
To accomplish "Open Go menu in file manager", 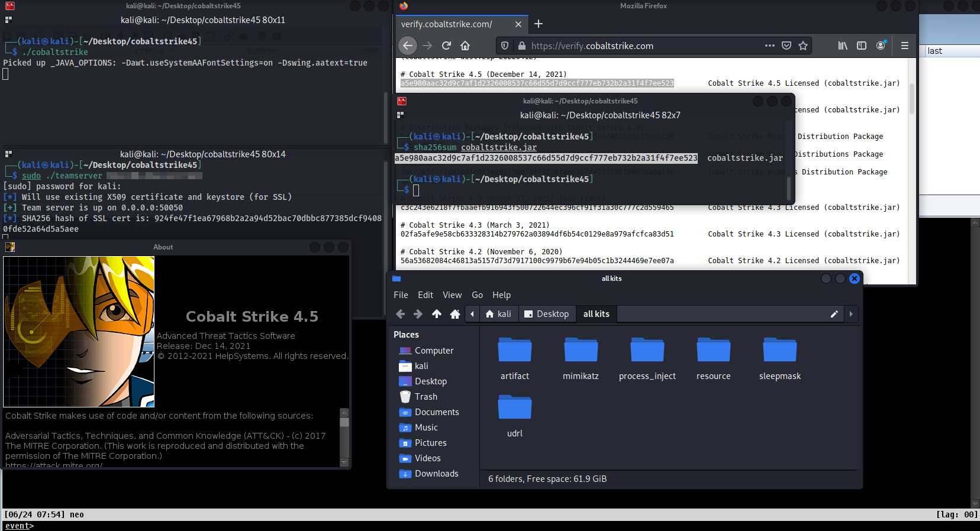I will click(x=477, y=295).
